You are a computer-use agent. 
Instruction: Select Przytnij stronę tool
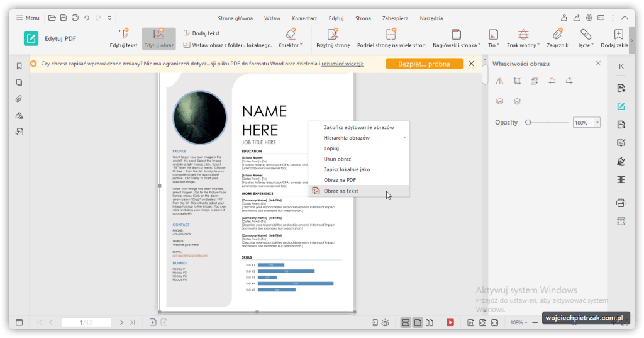point(333,38)
